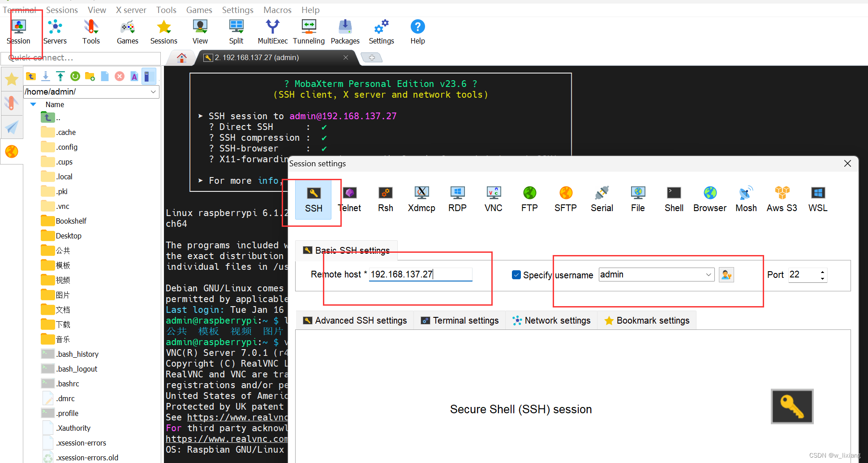Switch to Advanced SSH settings tab
The height and width of the screenshot is (463, 868).
coord(355,320)
